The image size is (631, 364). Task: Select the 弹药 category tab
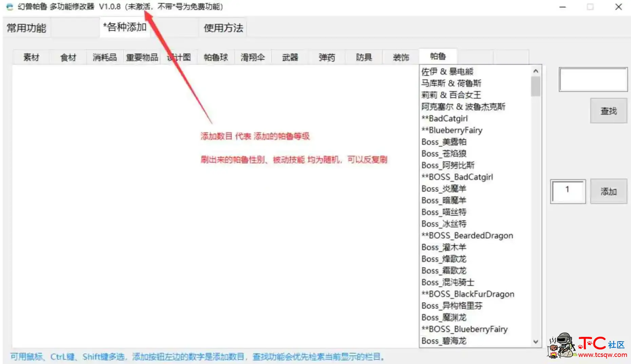pos(327,57)
